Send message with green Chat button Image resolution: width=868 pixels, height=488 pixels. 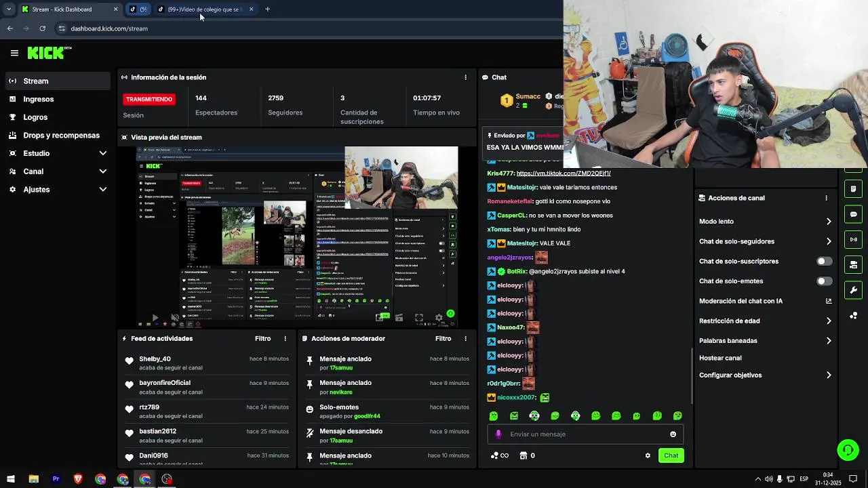click(x=671, y=455)
